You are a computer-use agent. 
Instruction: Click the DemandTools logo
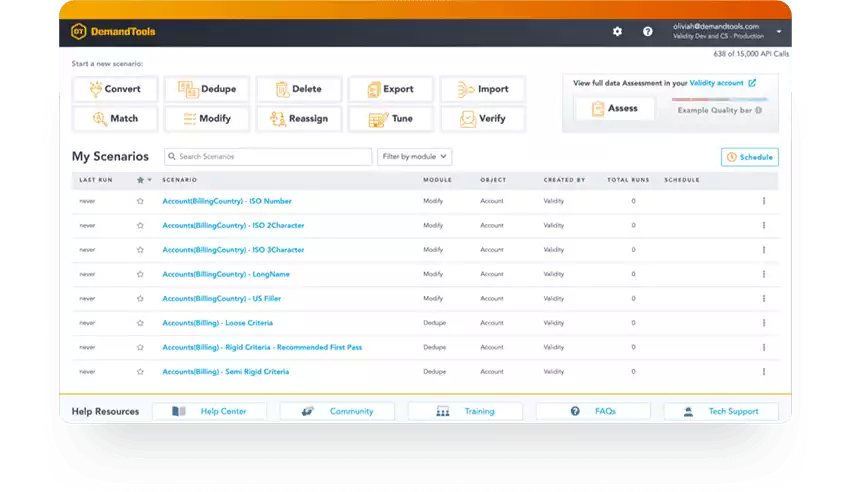[113, 32]
